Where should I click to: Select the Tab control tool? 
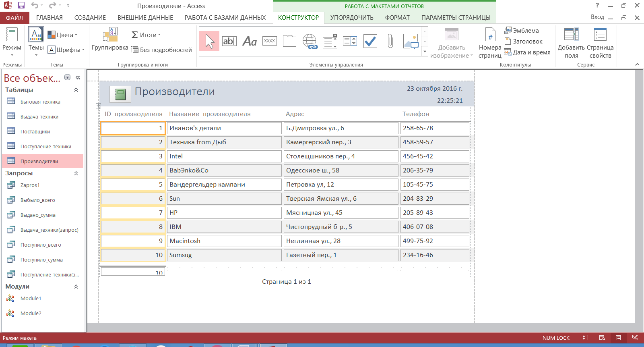pos(290,41)
